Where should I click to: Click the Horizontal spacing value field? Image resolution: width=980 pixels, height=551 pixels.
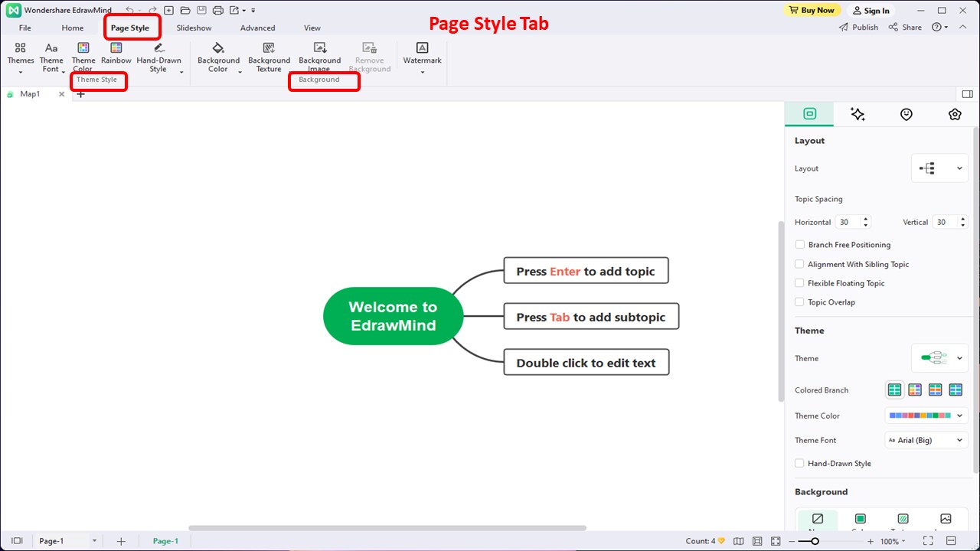(x=848, y=222)
